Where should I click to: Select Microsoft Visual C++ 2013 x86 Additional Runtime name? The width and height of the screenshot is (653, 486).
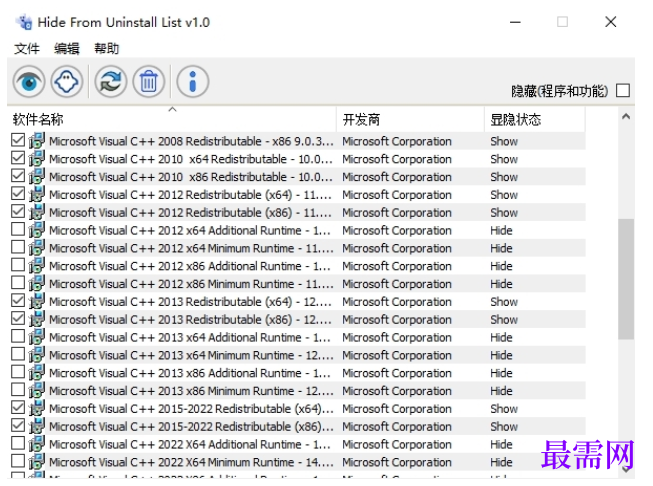190,373
